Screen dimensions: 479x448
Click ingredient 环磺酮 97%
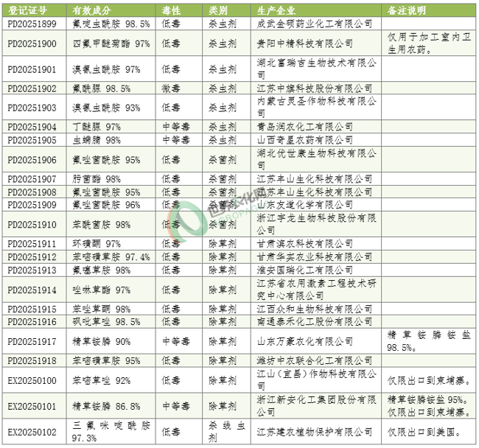click(x=97, y=243)
